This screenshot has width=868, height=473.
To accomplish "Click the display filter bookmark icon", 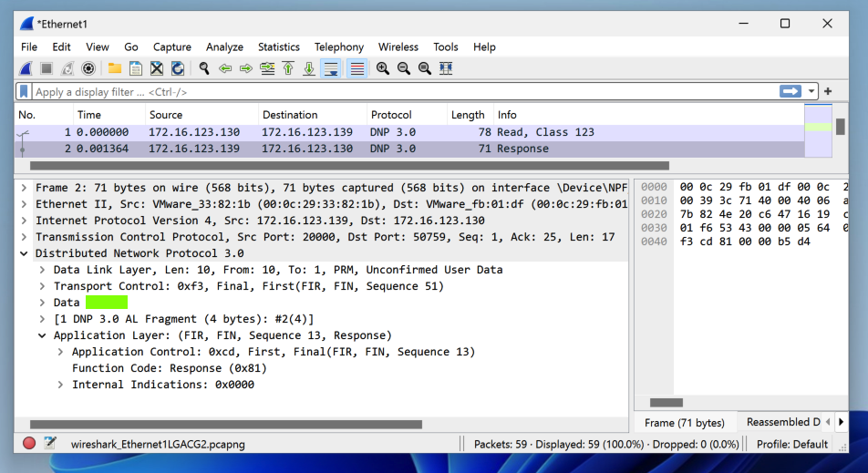I will coord(24,91).
